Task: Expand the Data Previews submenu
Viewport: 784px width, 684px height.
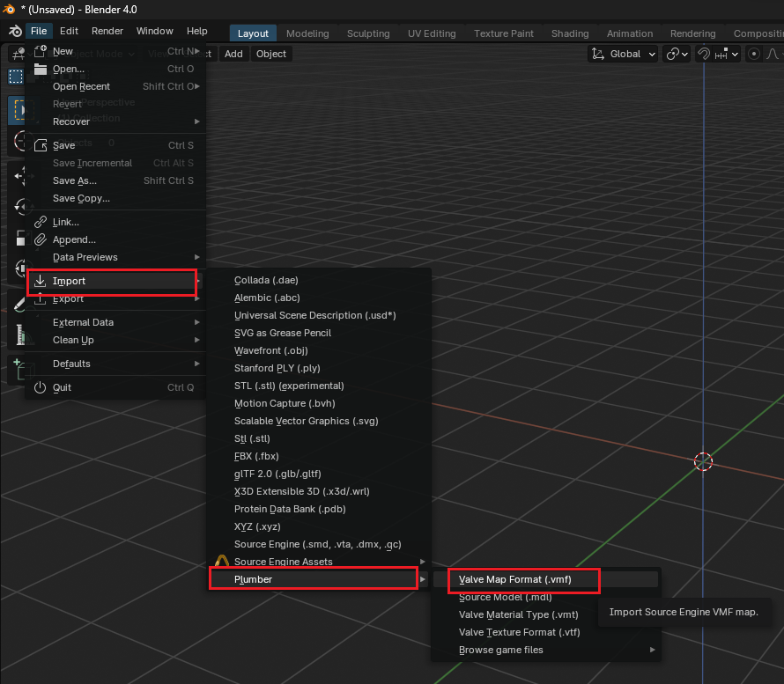Action: click(115, 257)
